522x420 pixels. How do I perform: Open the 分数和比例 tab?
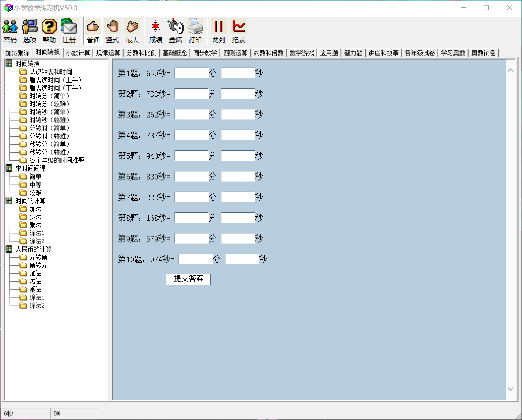click(141, 53)
